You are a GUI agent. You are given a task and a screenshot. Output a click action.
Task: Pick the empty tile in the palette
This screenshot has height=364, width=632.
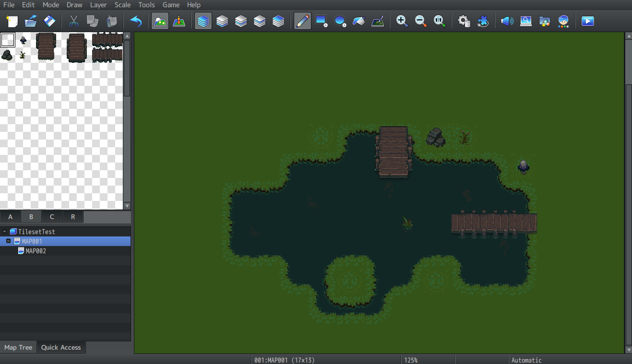[8, 40]
